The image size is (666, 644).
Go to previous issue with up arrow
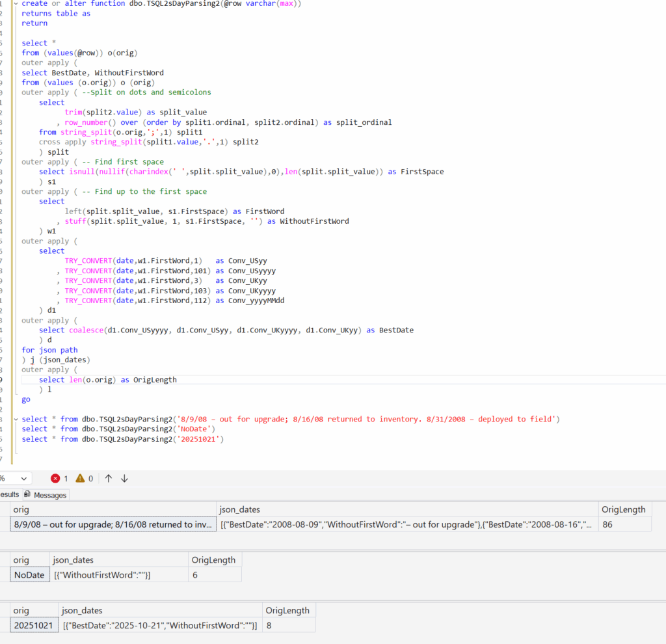[x=108, y=478]
